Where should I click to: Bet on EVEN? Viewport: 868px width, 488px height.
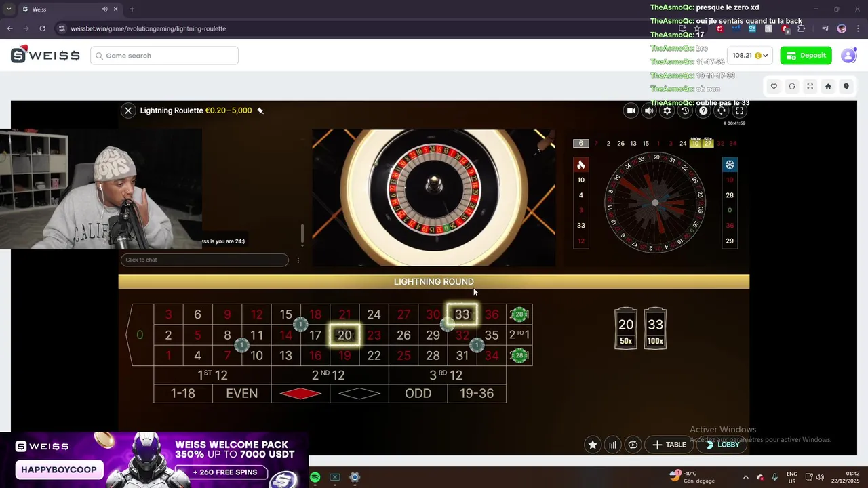point(241,393)
